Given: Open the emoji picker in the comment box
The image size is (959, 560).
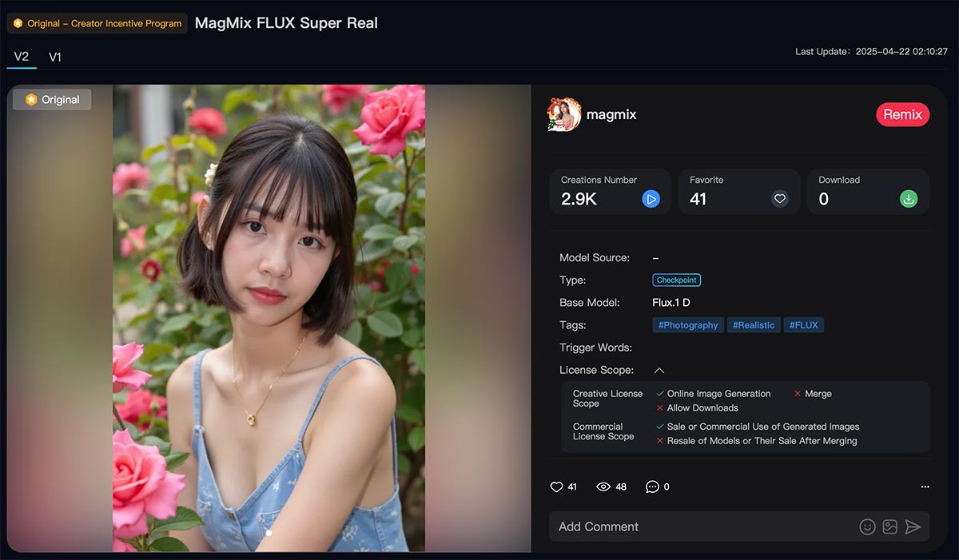Looking at the screenshot, I should (x=868, y=526).
